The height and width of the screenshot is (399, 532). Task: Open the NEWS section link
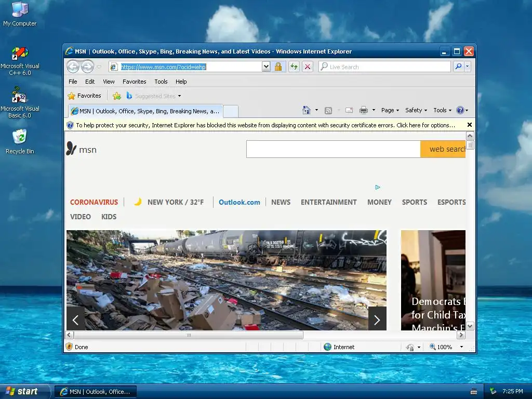pyautogui.click(x=281, y=202)
